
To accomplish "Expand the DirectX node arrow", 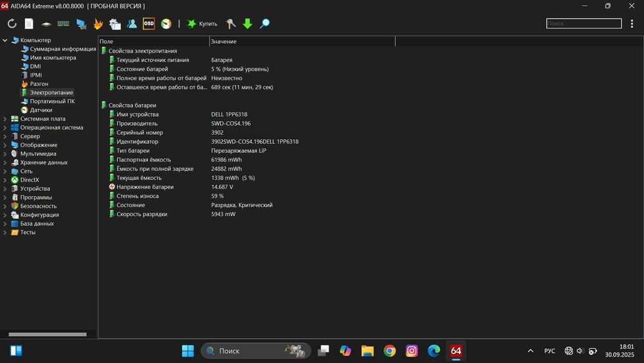I will pos(5,180).
